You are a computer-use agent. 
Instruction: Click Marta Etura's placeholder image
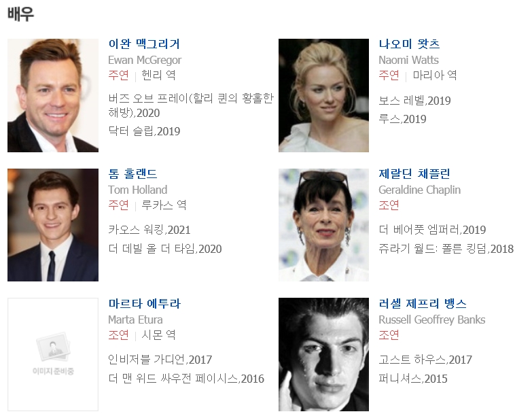pyautogui.click(x=53, y=355)
